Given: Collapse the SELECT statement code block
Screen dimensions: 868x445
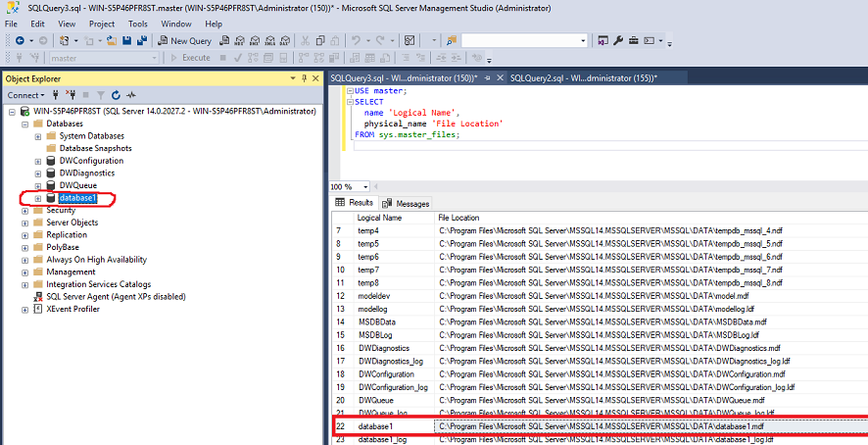Looking at the screenshot, I should (350, 102).
